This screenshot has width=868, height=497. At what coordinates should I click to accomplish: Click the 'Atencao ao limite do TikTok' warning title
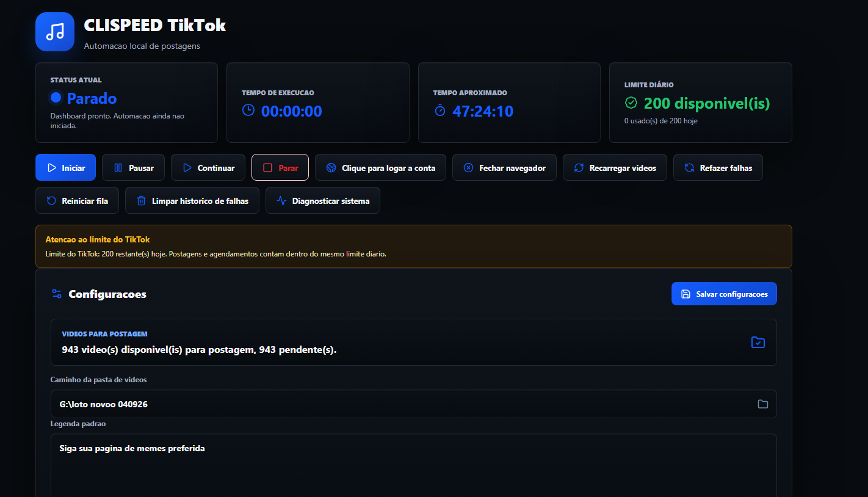coord(98,239)
